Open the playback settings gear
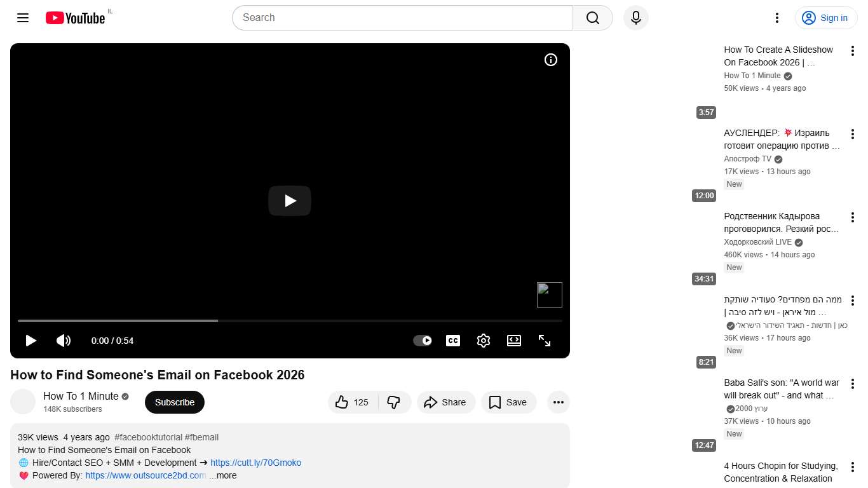The width and height of the screenshot is (868, 488). click(x=483, y=341)
